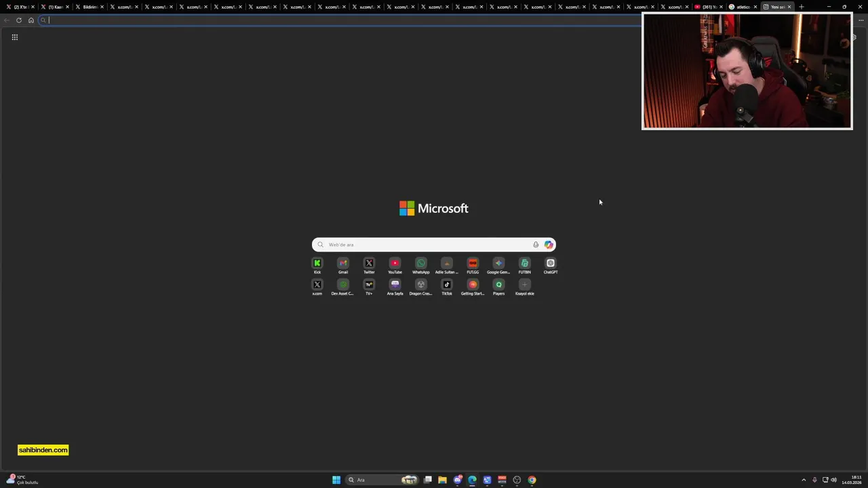Open the Ana Sayfa shortcut tile

coord(395,287)
